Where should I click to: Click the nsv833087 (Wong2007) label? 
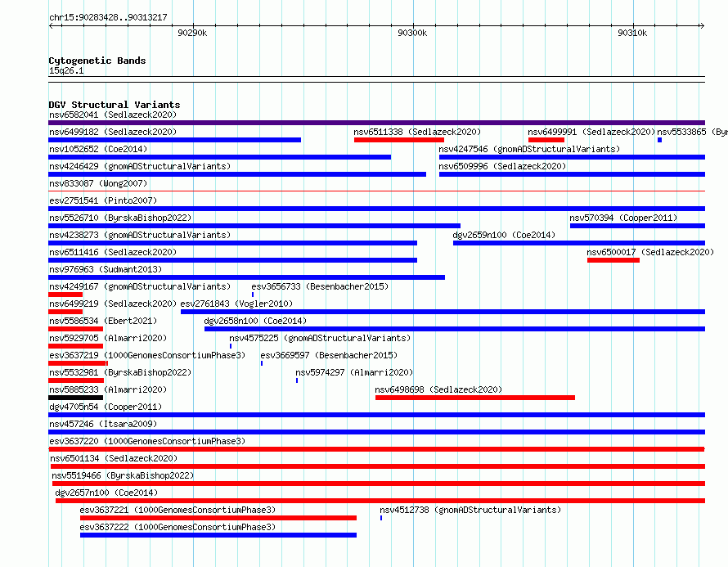coord(98,183)
